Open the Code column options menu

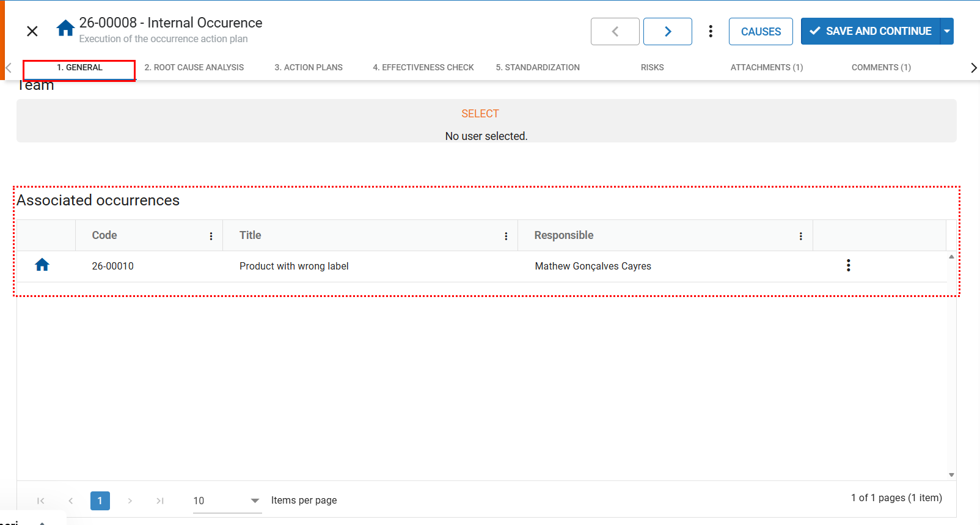pyautogui.click(x=211, y=237)
